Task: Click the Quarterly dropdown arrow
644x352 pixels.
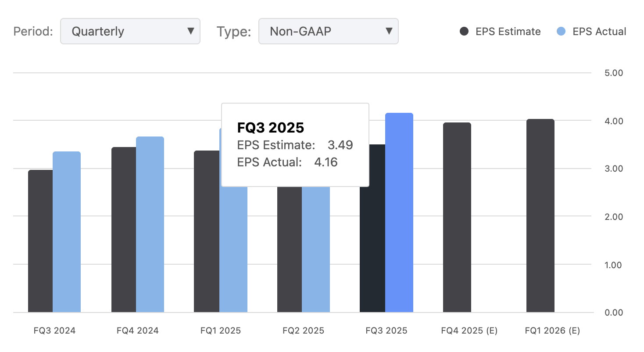Action: (190, 31)
